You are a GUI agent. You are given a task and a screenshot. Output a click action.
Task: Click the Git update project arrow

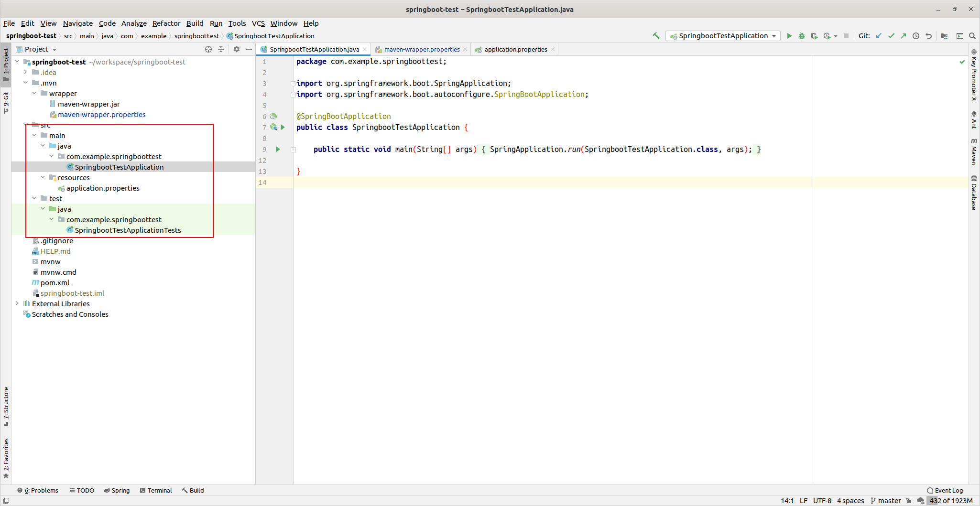(879, 36)
